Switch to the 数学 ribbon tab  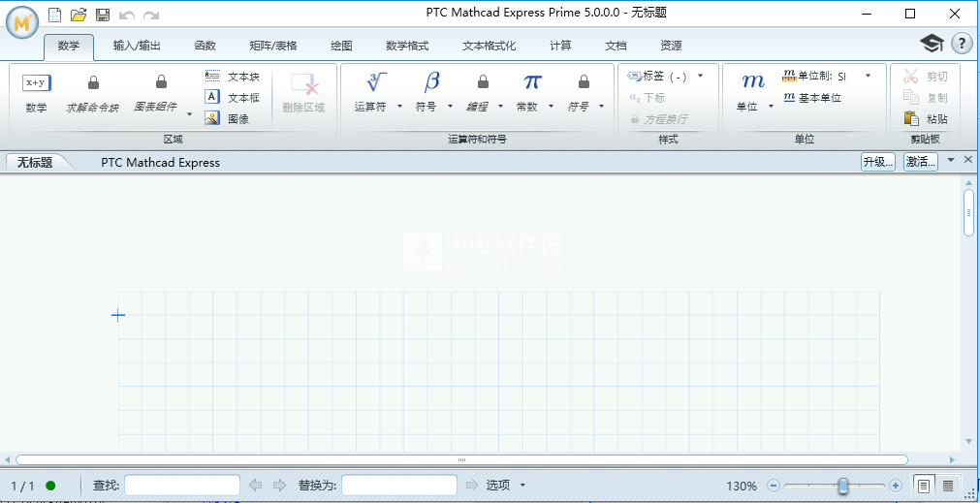click(x=69, y=46)
